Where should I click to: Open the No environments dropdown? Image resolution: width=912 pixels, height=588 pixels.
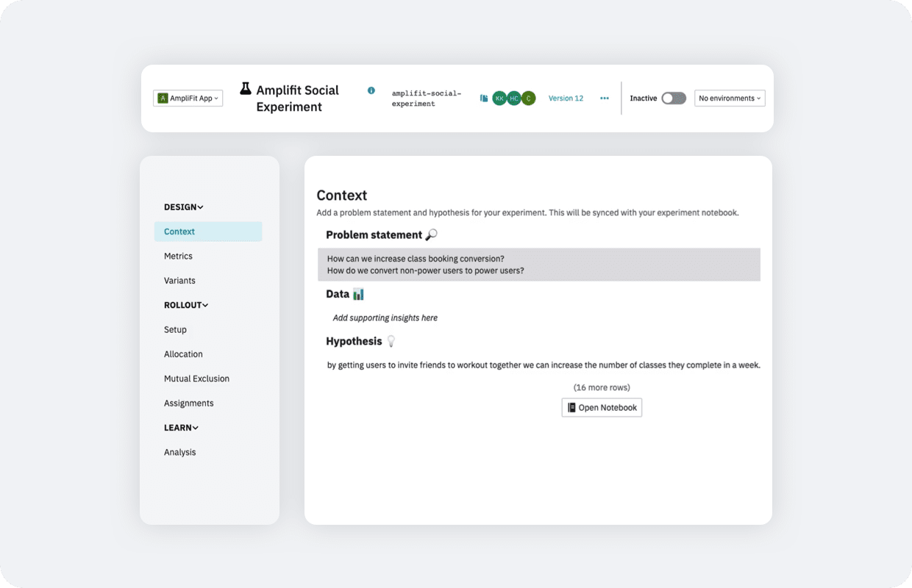pos(730,98)
